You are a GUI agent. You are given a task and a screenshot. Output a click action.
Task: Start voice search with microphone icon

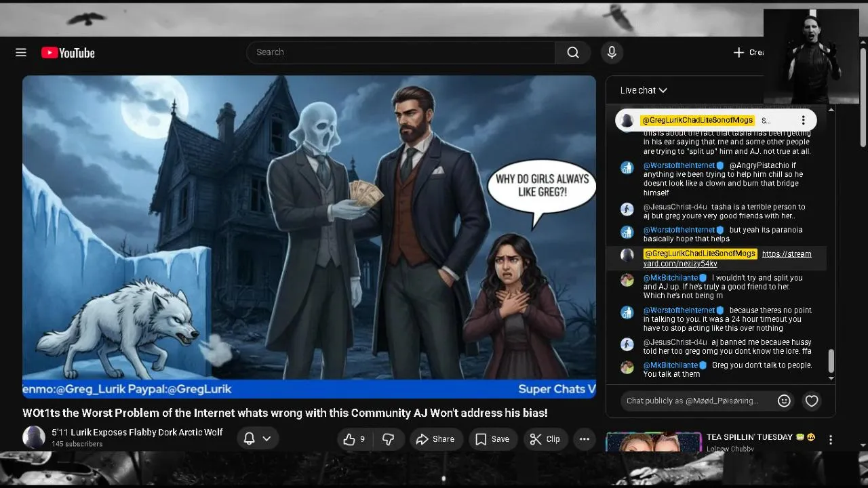pyautogui.click(x=612, y=52)
